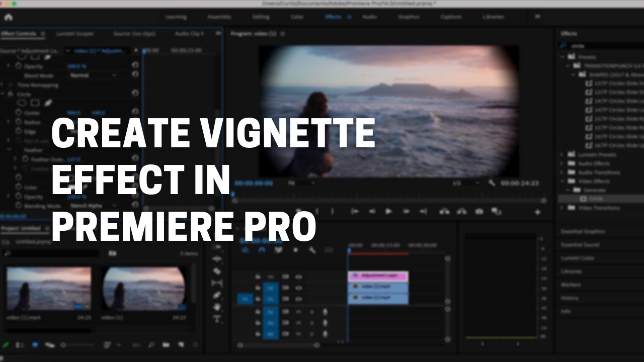Toggle the Opacity animation stopwatch

tap(19, 66)
